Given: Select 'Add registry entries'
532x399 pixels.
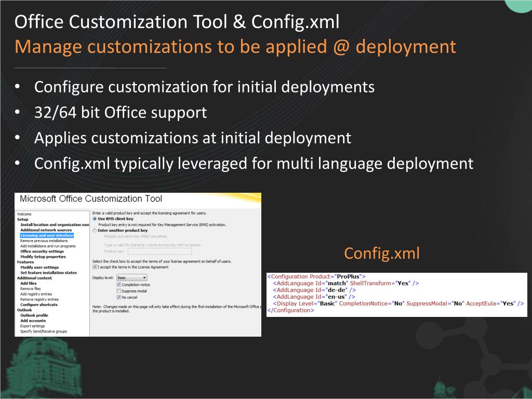Looking at the screenshot, I should click(36, 294).
